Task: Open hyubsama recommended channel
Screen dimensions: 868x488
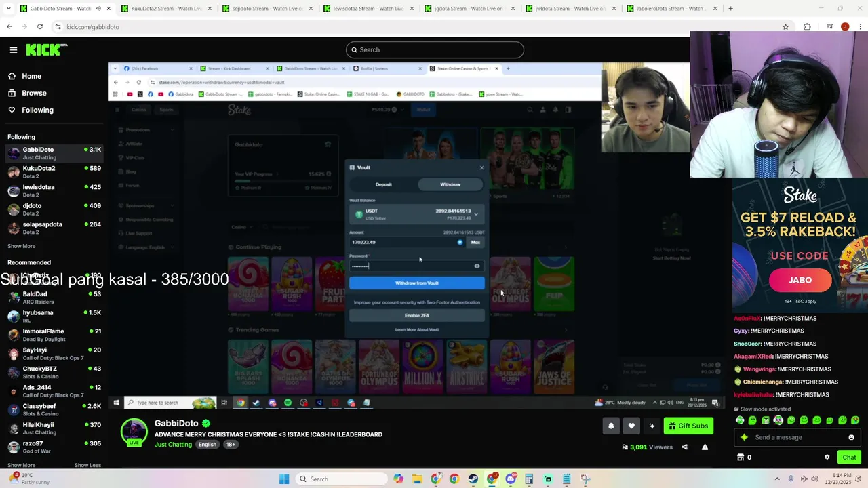Action: pyautogui.click(x=54, y=317)
